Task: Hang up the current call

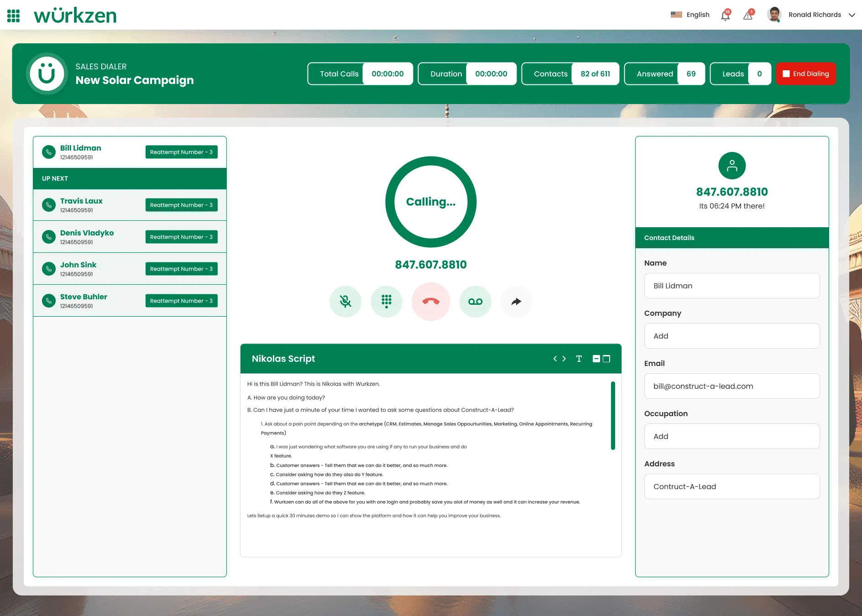Action: [x=431, y=302]
